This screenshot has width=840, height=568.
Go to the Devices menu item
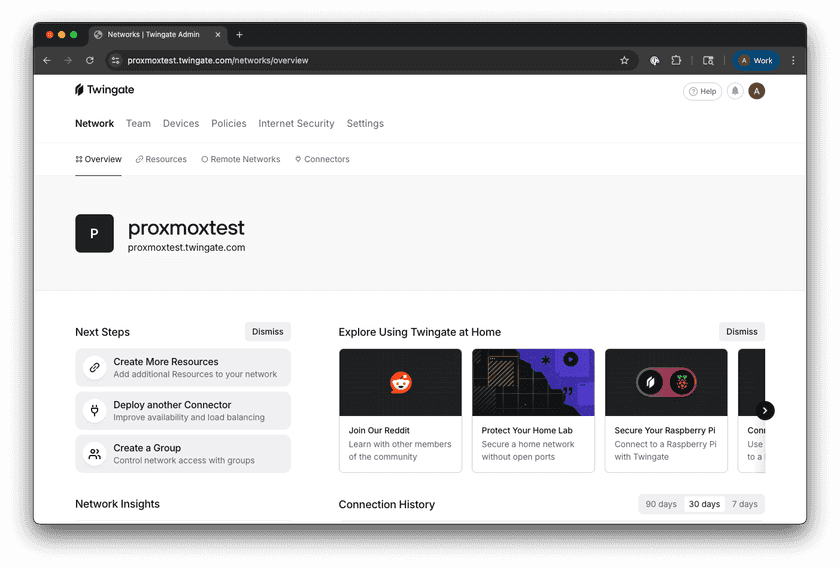pos(181,124)
